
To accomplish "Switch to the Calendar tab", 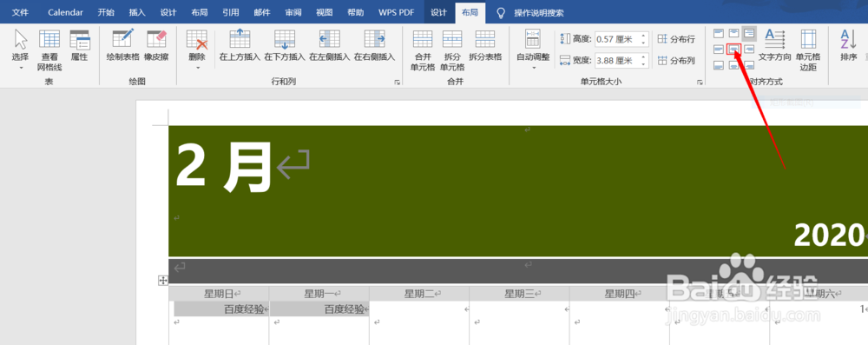I will 65,12.
